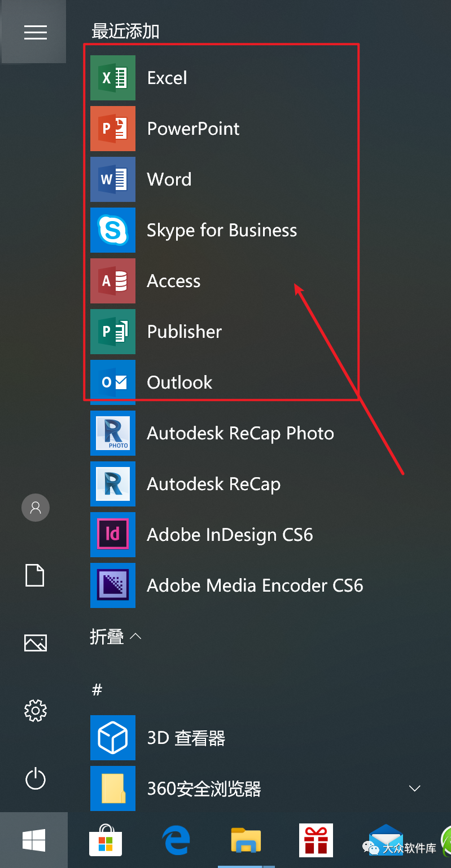Open Autodesk ReCap Photo
Viewport: 451px width, 868px height.
[x=240, y=433]
